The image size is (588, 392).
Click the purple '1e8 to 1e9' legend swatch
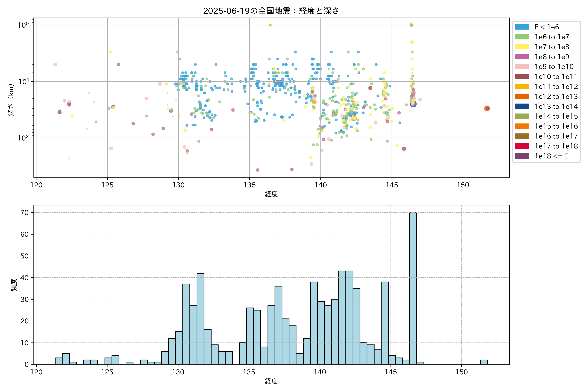point(522,57)
